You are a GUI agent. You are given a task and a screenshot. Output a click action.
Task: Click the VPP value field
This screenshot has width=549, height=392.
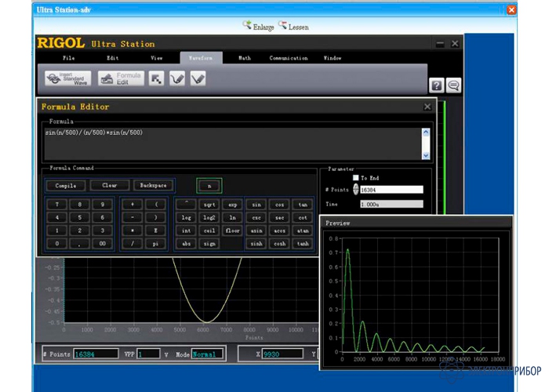148,354
